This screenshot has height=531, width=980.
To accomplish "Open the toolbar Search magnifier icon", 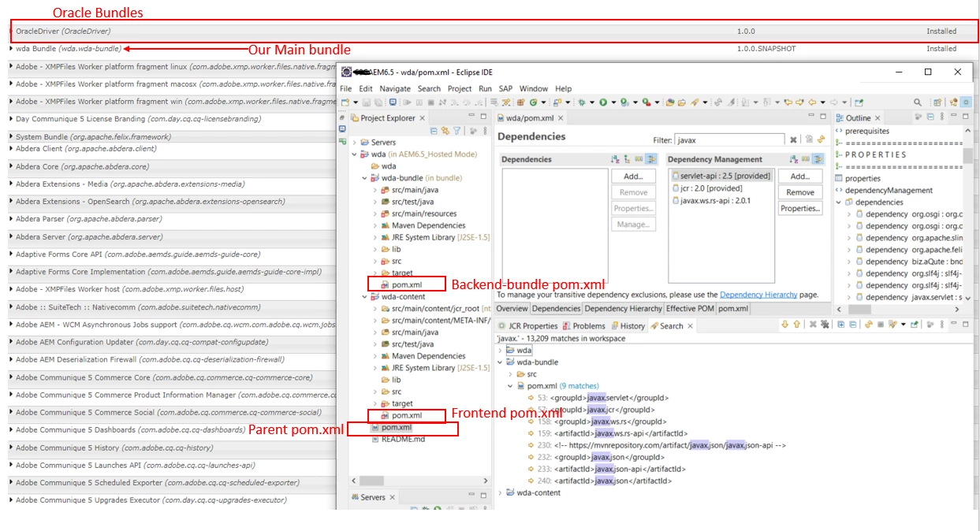I will coord(918,102).
